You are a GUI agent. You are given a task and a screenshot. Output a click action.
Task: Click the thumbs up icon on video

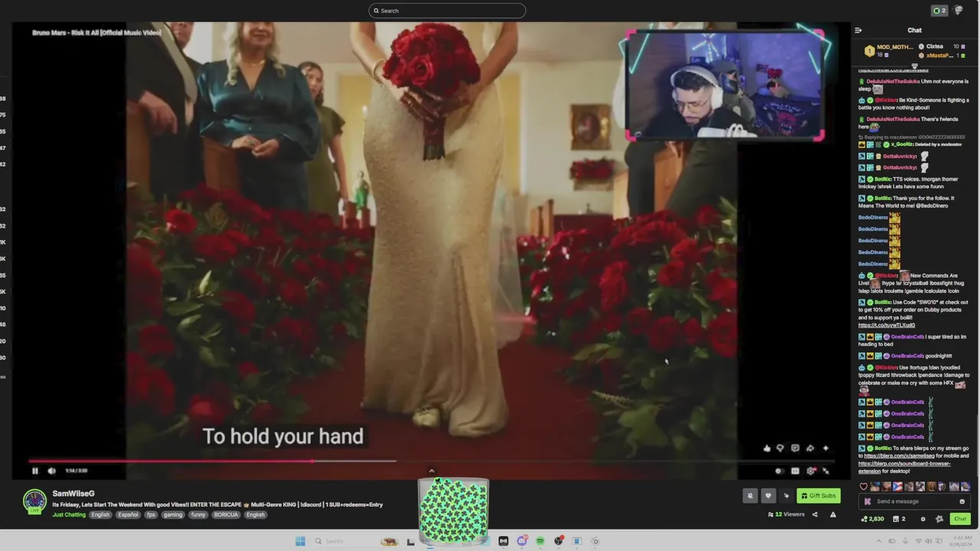tap(767, 448)
